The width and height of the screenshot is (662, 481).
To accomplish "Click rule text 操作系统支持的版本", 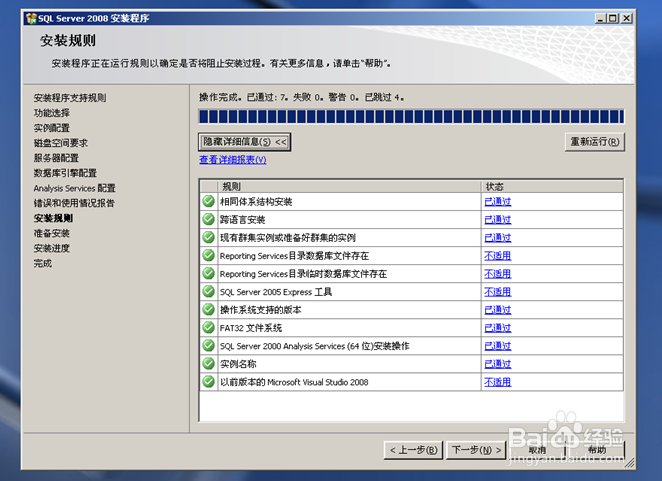I will click(261, 310).
